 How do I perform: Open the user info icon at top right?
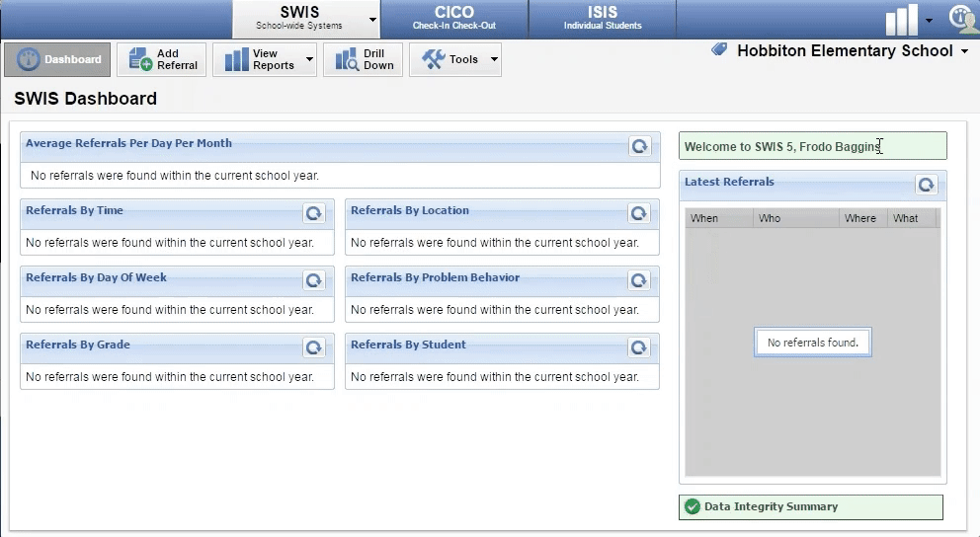(x=962, y=19)
